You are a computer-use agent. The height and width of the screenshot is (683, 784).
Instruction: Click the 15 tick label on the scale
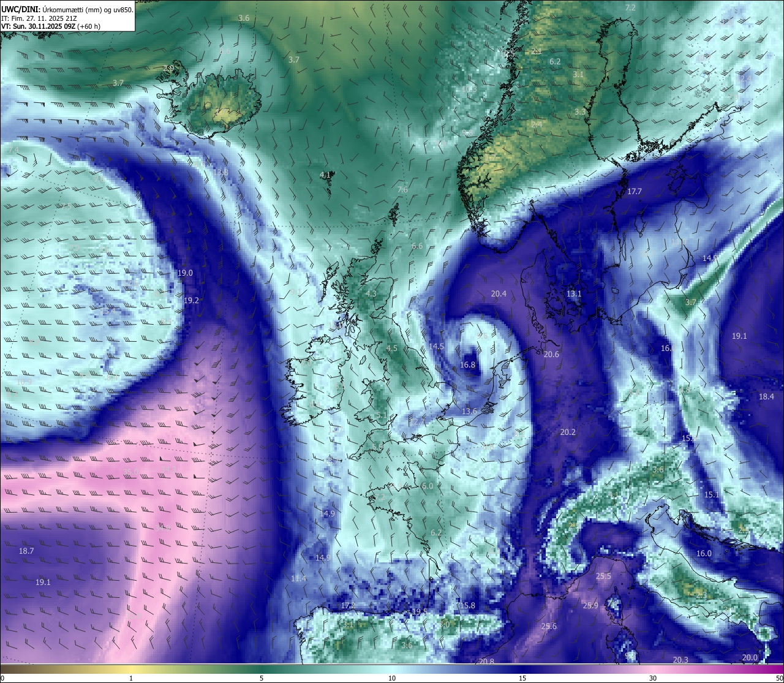522,678
